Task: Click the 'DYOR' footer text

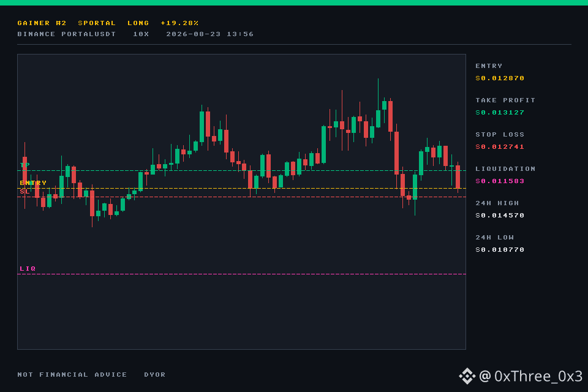Action: [154, 375]
